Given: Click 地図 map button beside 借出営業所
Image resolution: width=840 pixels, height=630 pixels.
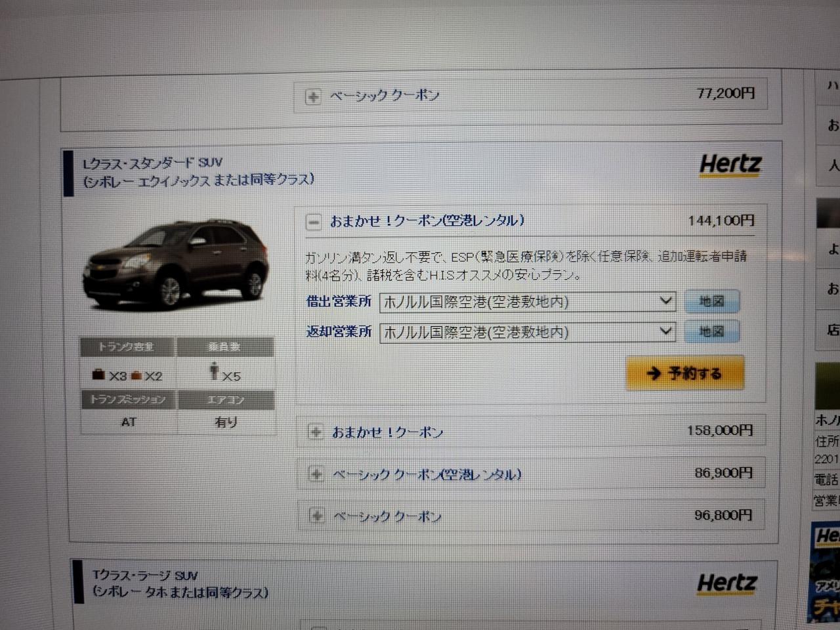Looking at the screenshot, I should tap(711, 301).
